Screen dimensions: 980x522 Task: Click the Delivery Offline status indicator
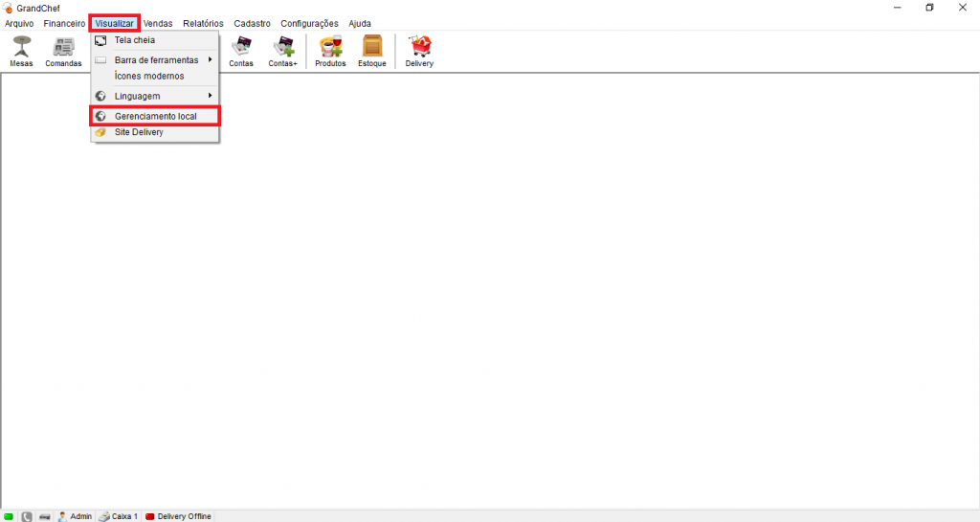click(x=178, y=516)
